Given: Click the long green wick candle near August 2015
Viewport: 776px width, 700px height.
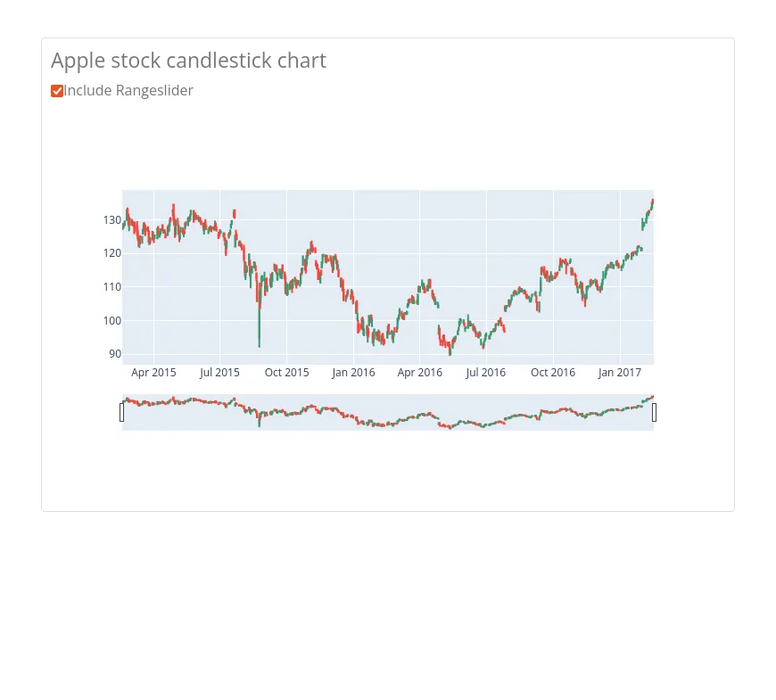Looking at the screenshot, I should (260, 325).
